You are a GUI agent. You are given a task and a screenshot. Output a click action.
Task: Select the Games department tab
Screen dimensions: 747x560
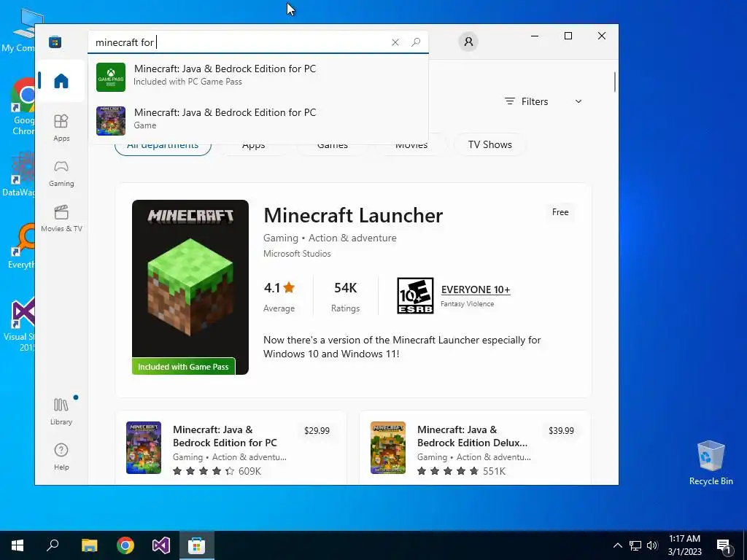(x=333, y=145)
